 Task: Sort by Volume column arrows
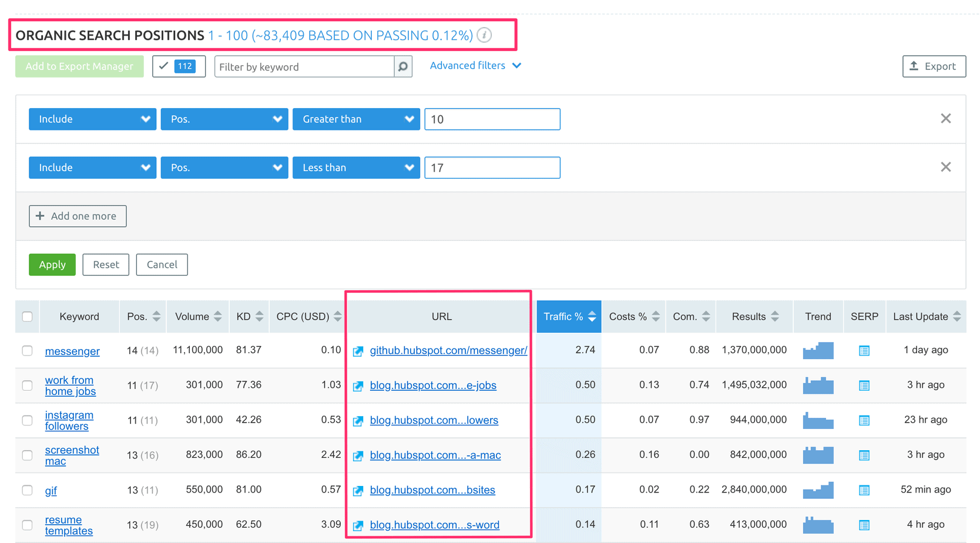tap(218, 316)
